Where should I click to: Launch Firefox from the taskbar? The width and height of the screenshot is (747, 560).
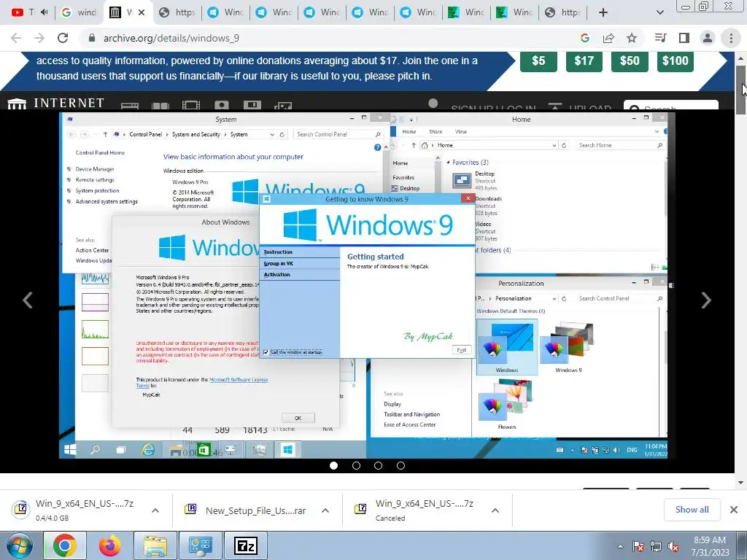[109, 545]
